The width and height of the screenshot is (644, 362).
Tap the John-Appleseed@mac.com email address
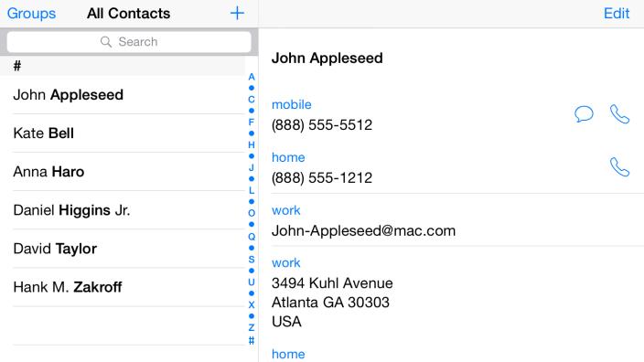(363, 230)
